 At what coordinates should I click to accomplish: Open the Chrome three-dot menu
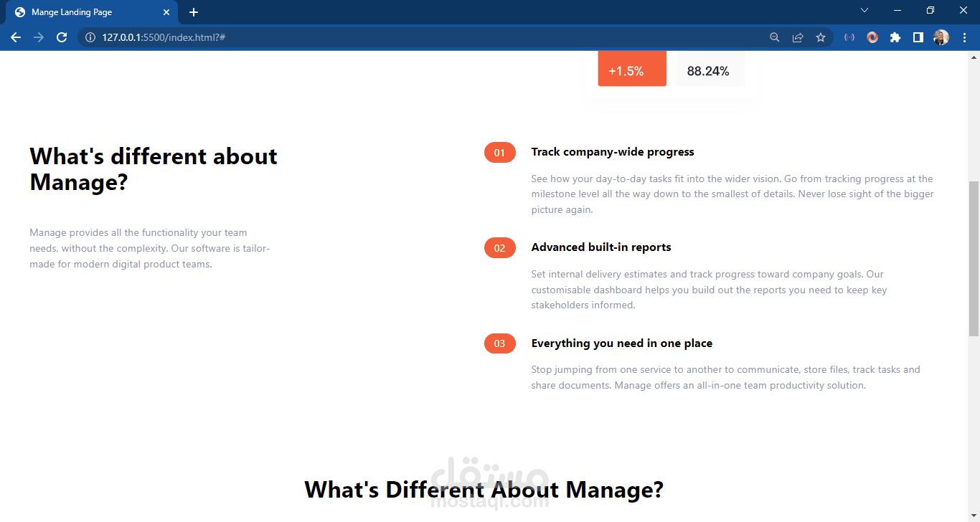click(964, 37)
